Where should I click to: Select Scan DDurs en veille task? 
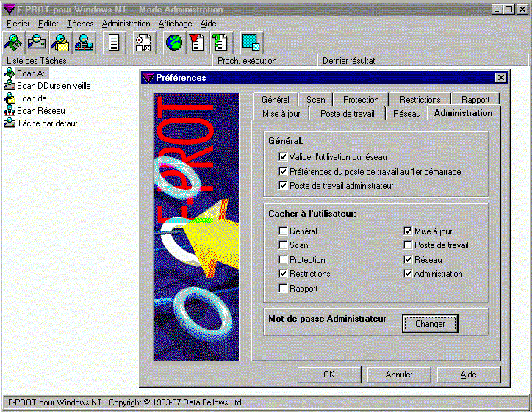54,85
